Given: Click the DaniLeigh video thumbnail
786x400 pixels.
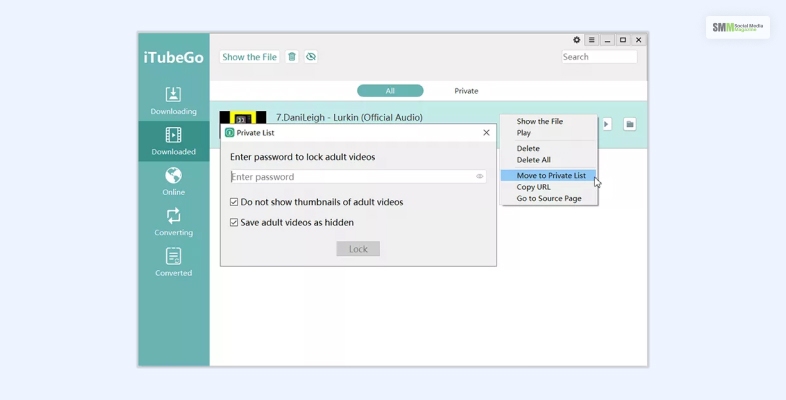Looking at the screenshot, I should tap(243, 118).
